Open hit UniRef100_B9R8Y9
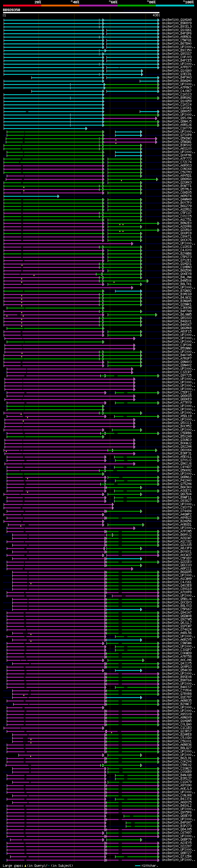This screenshot has width=197, height=868. [176, 23]
